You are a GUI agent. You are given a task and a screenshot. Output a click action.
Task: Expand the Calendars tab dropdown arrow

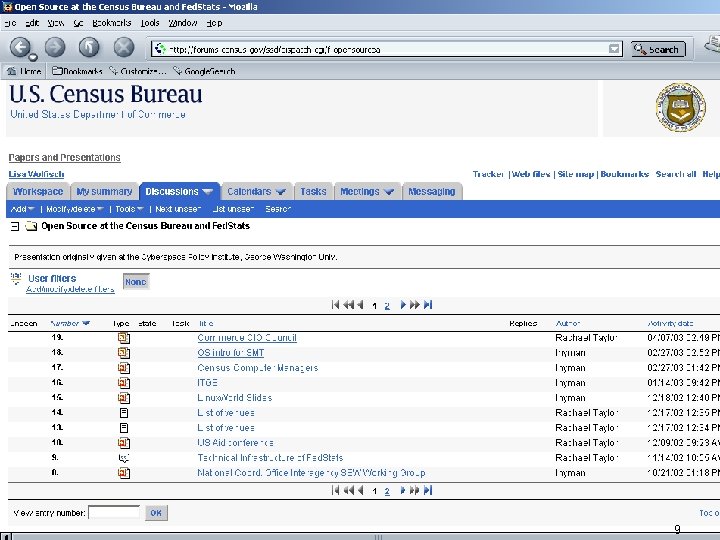(x=280, y=191)
